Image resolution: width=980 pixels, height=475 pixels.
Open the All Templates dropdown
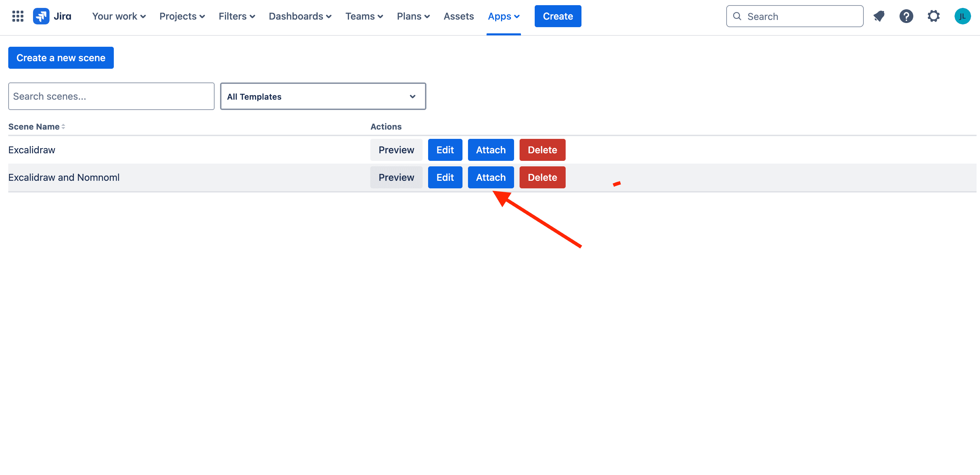[x=323, y=97]
